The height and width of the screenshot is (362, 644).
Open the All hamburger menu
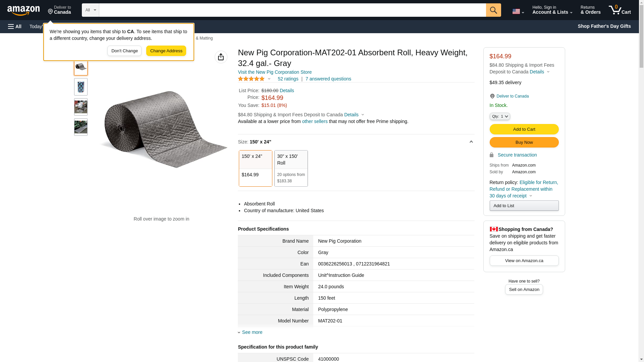point(15,26)
